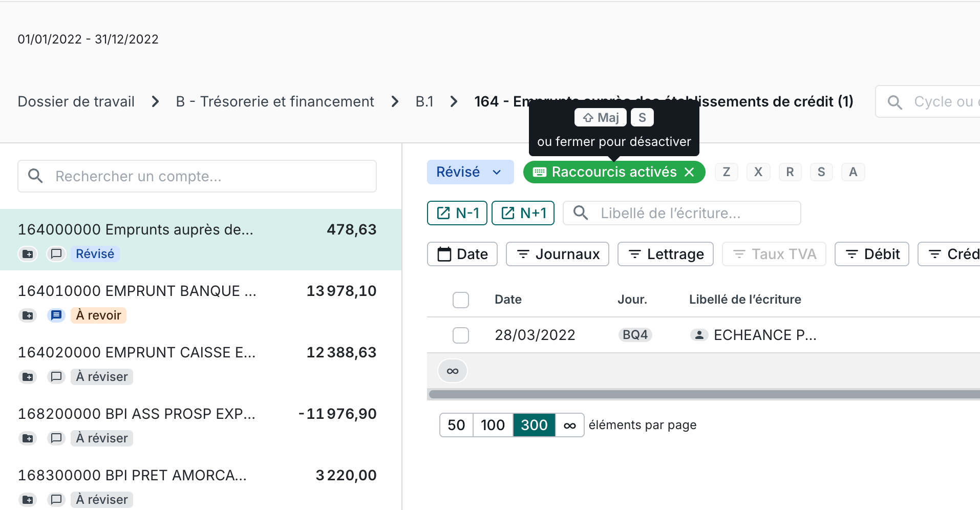Click the infinity icon below the entry row

click(453, 371)
